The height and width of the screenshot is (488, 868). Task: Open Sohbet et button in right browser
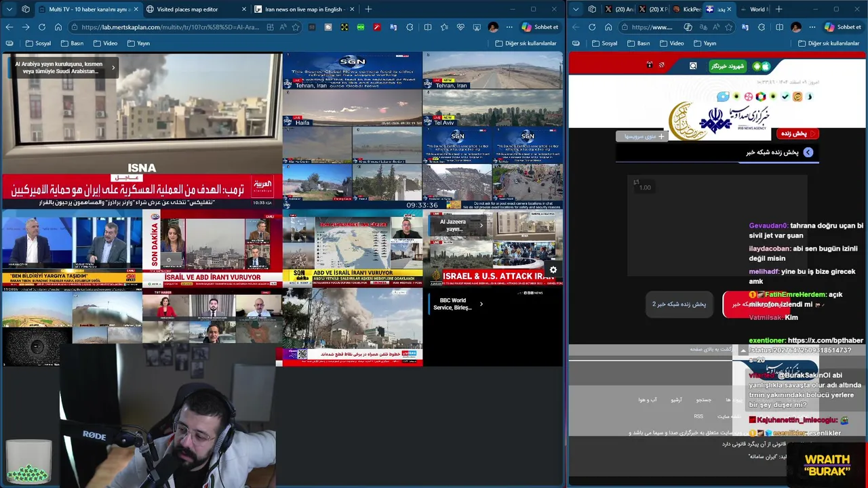(843, 27)
